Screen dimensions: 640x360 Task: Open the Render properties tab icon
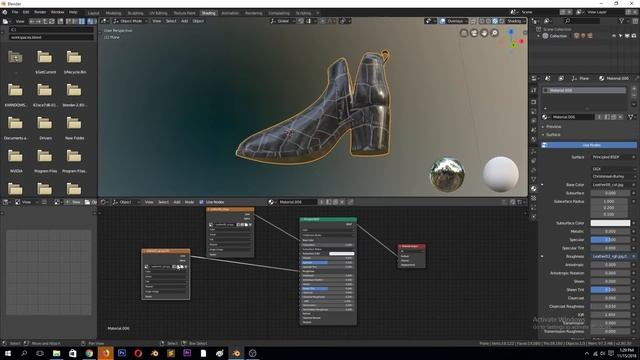click(x=533, y=102)
